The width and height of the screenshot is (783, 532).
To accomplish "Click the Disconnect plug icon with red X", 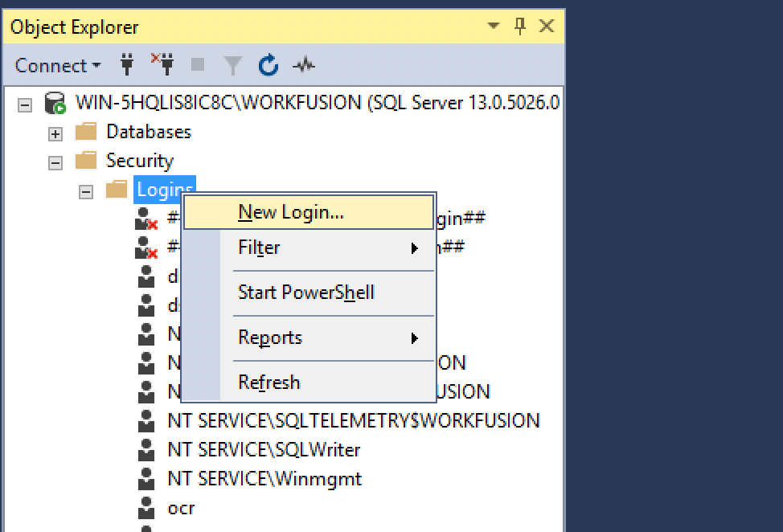I will (x=163, y=65).
